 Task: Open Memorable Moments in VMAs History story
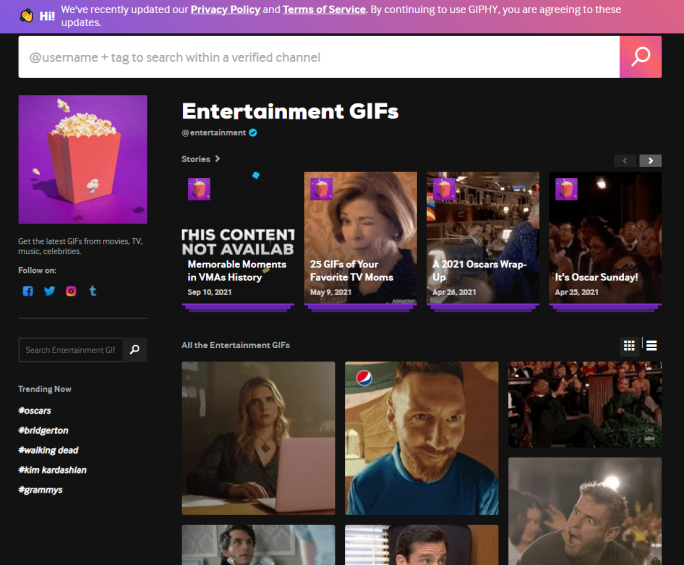coord(238,239)
